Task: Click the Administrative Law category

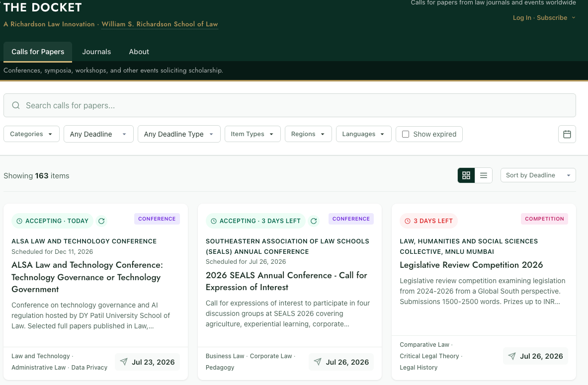Action: click(x=38, y=368)
